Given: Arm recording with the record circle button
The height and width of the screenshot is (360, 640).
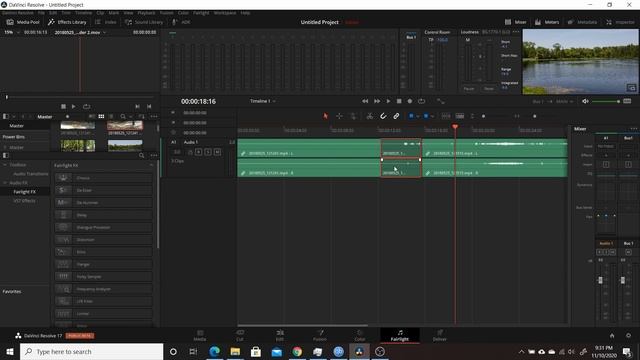Looking at the screenshot, I should [410, 101].
